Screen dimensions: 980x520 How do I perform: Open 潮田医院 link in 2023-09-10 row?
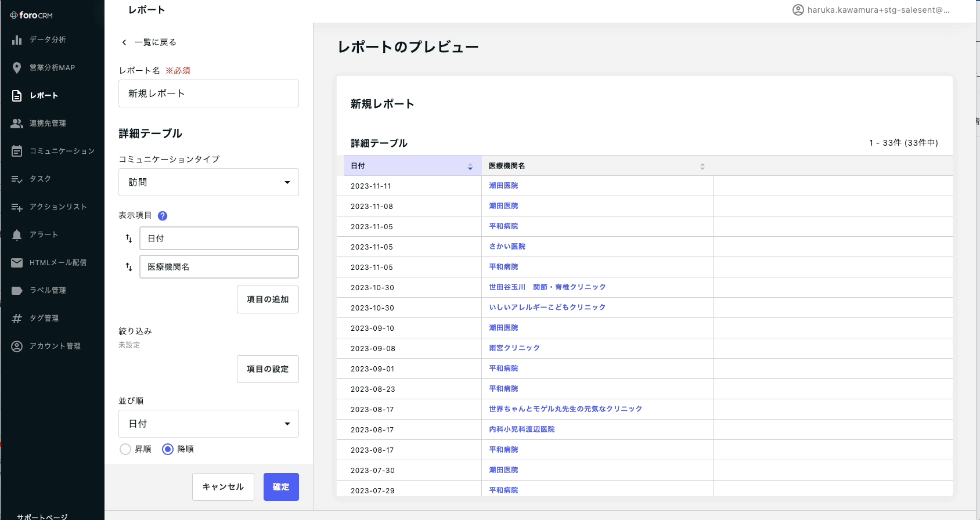pyautogui.click(x=503, y=328)
